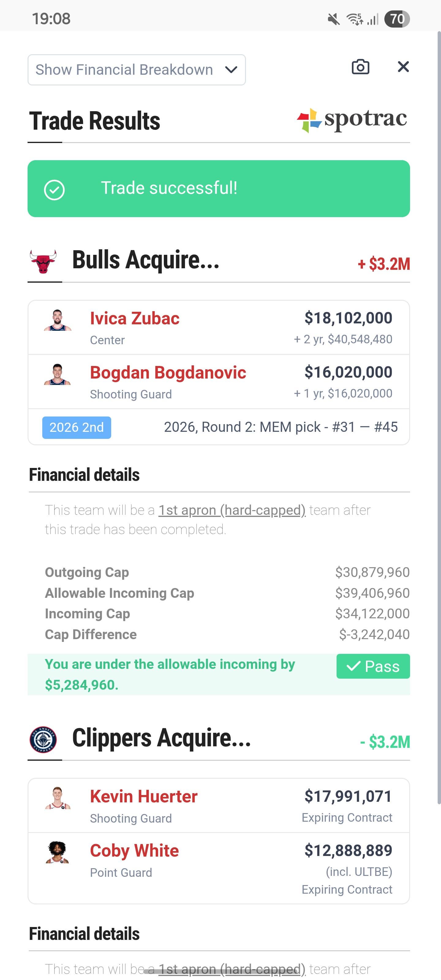This screenshot has height=980, width=441.
Task: Tap the muted sound status icon
Action: coord(334,19)
